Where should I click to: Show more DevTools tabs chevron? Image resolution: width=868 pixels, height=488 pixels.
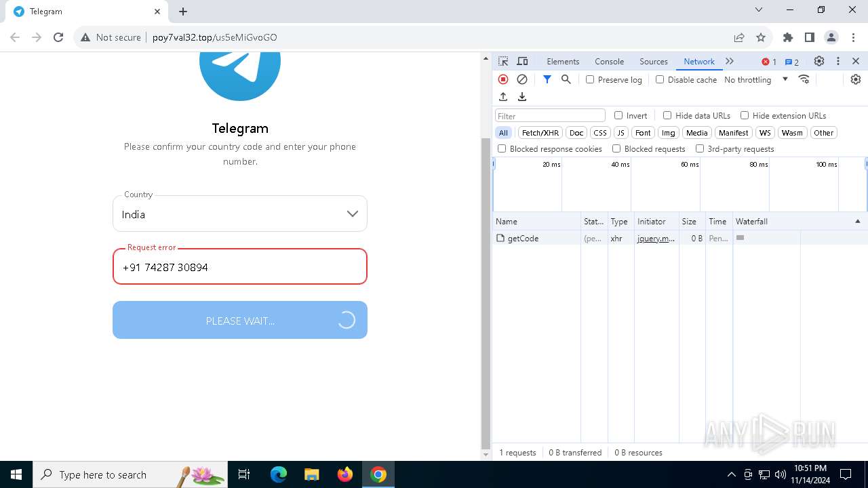click(730, 61)
